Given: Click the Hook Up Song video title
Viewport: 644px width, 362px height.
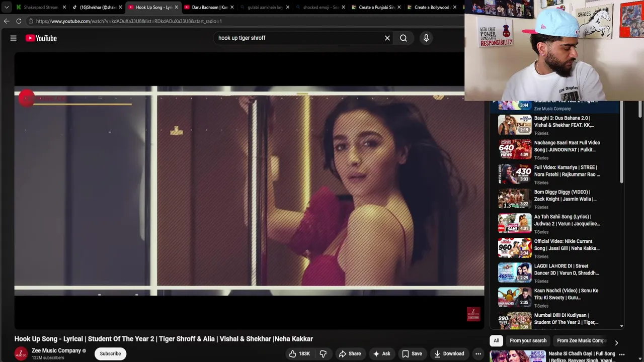Looking at the screenshot, I should [x=164, y=339].
